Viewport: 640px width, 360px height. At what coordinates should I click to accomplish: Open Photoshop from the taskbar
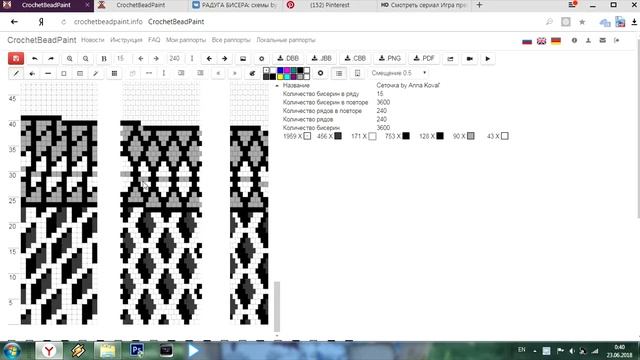pyautogui.click(x=137, y=350)
